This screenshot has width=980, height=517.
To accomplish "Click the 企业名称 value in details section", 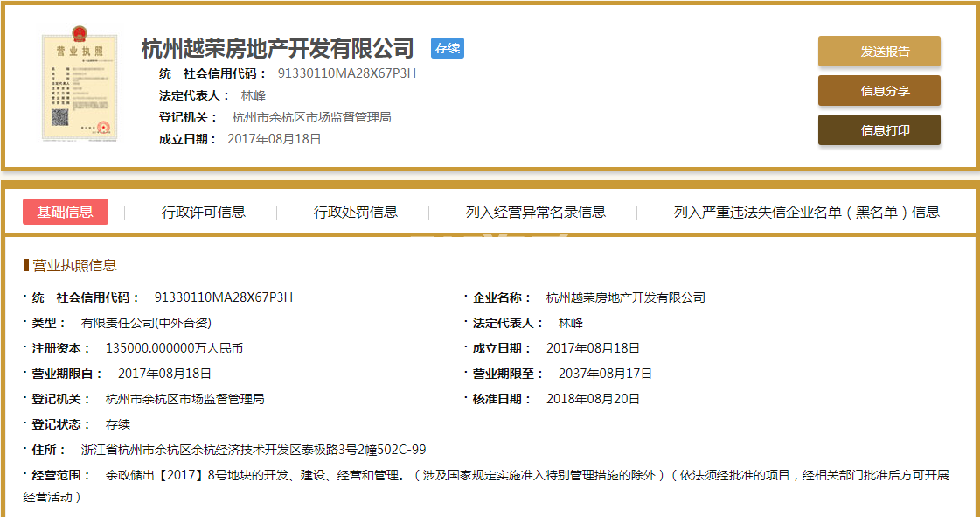I will [x=626, y=297].
